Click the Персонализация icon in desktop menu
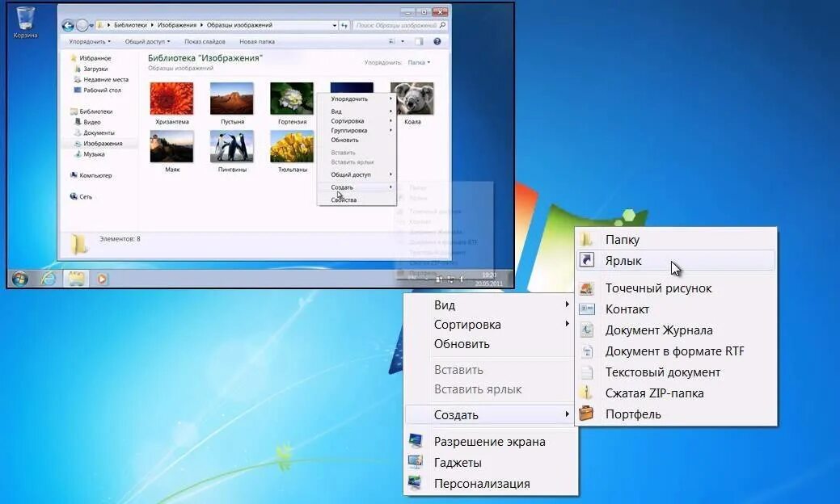Viewport: 840px width, 504px height. coord(416,483)
